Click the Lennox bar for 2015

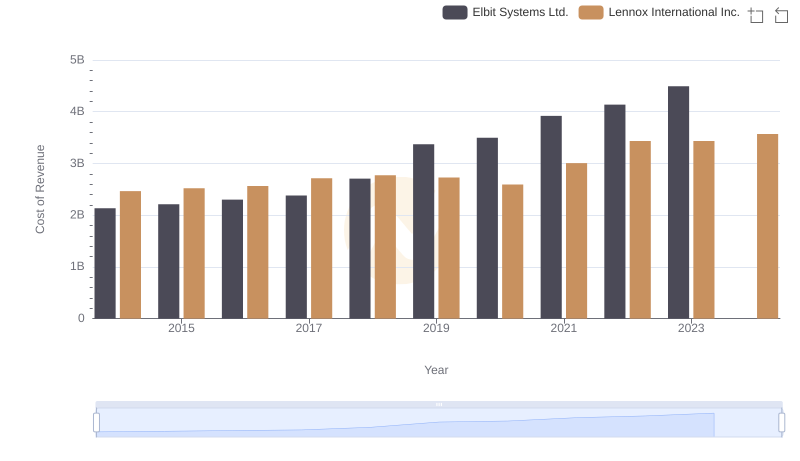point(194,253)
